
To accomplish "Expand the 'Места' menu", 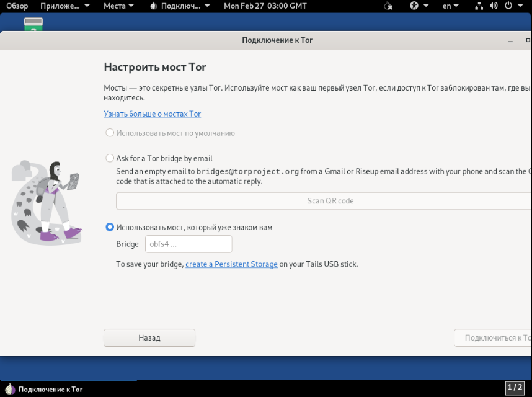I will [x=118, y=6].
